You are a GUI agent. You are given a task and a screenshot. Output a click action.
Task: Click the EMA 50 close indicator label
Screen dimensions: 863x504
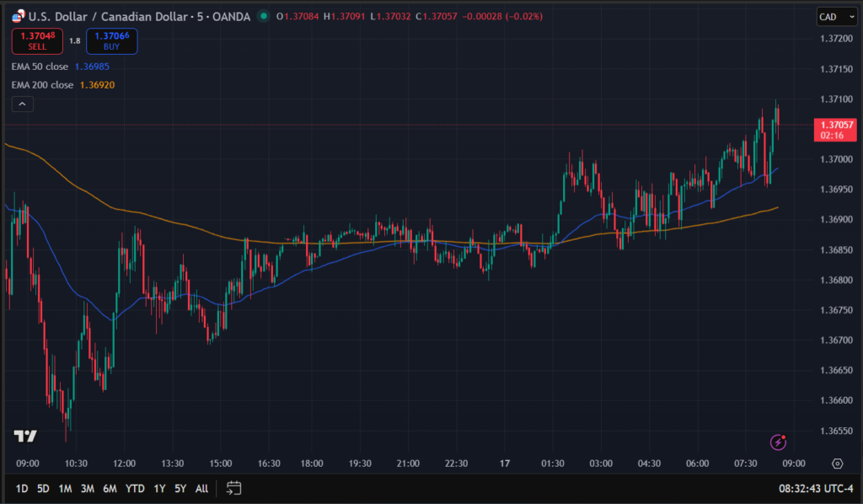point(40,67)
